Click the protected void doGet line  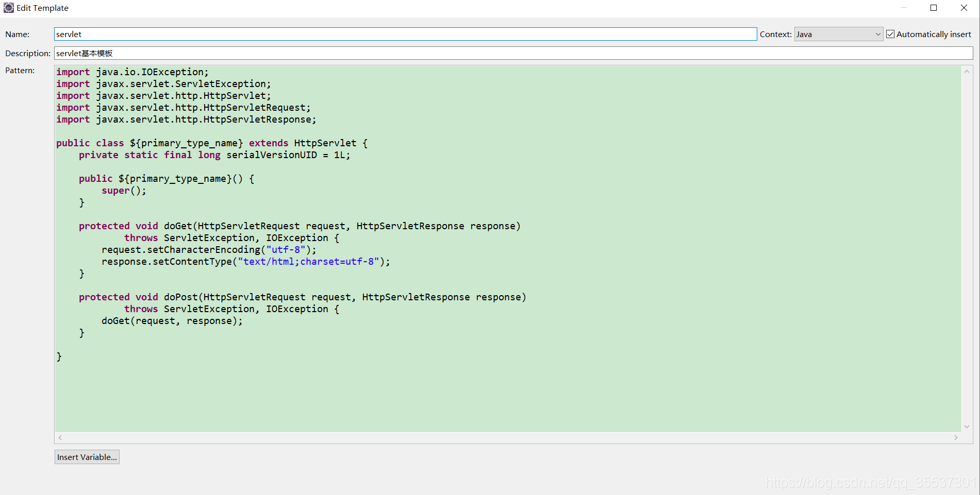300,226
